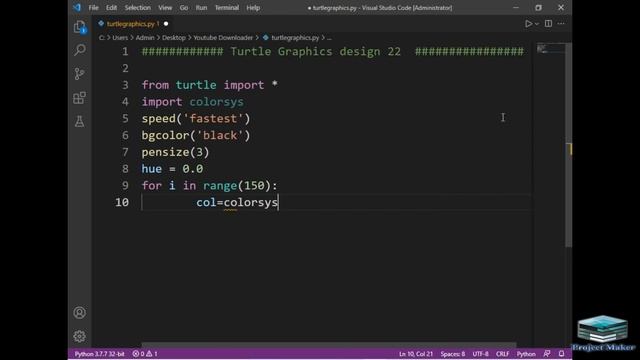
Task: Open the Accounts icon in activity bar
Action: point(80,313)
